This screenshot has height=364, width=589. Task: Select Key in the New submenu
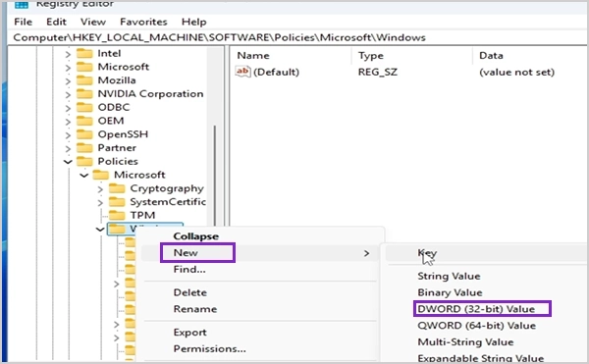click(x=427, y=253)
